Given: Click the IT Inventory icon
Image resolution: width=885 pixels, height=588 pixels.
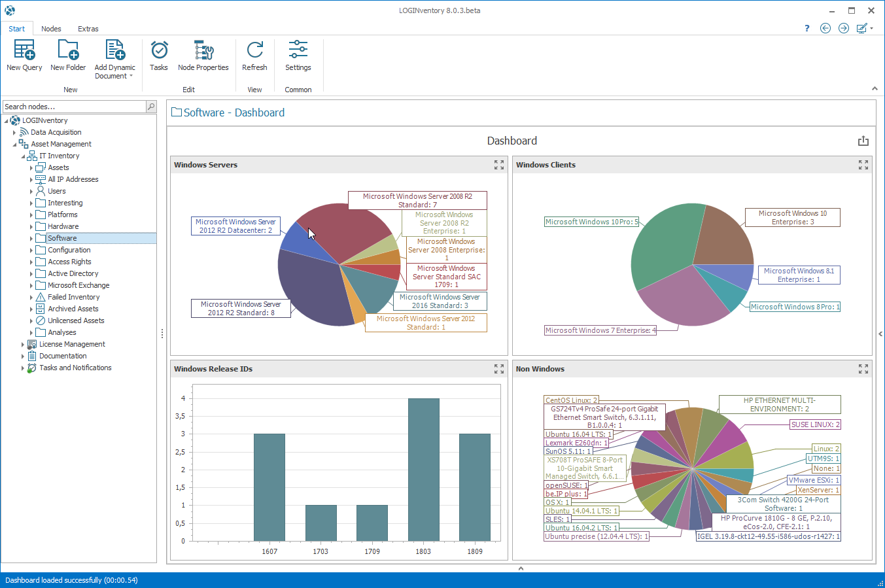Looking at the screenshot, I should 32,156.
